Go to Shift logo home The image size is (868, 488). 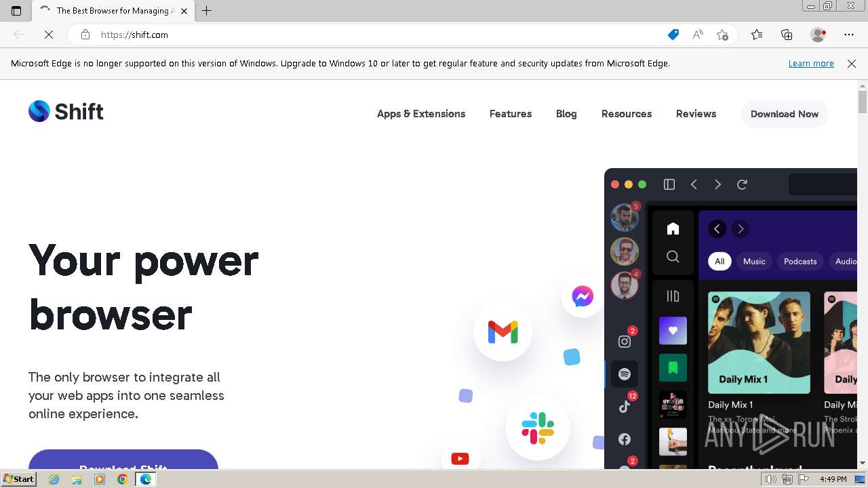pos(66,111)
